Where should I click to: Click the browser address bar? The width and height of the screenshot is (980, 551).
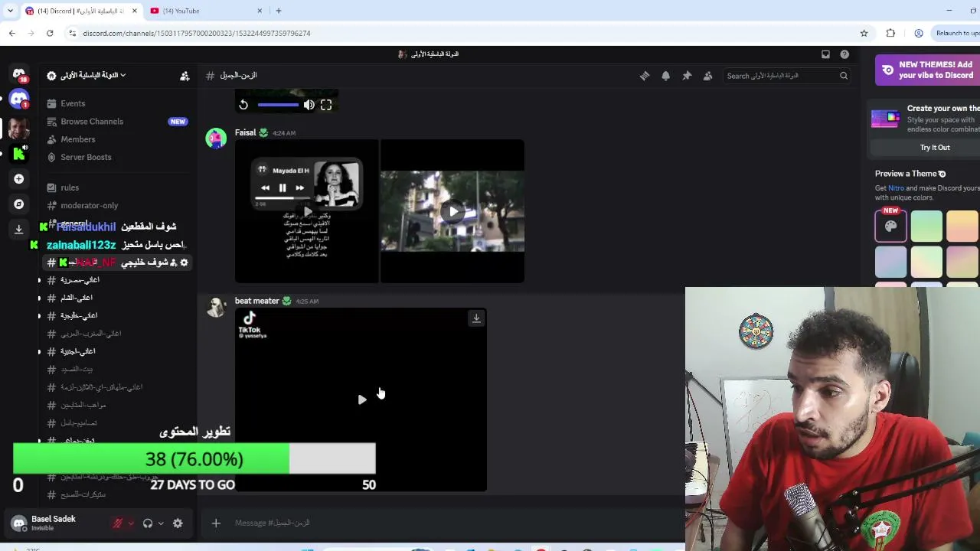(x=459, y=33)
